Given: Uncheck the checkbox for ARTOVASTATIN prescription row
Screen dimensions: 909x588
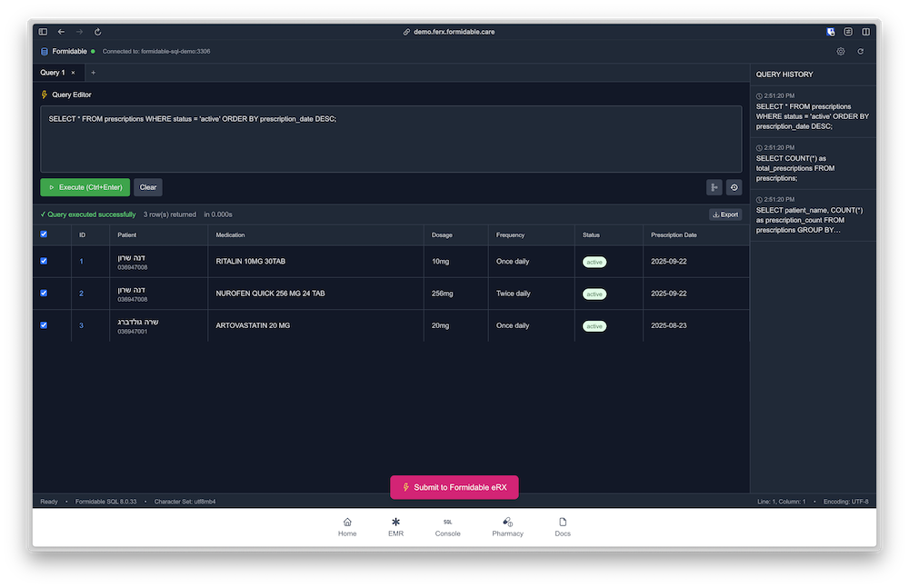Looking at the screenshot, I should point(43,325).
